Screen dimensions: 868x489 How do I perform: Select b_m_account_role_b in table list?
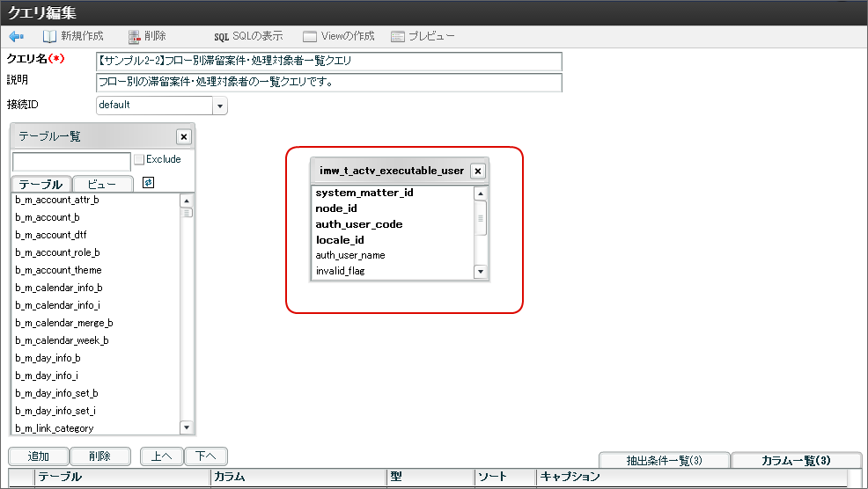(57, 252)
